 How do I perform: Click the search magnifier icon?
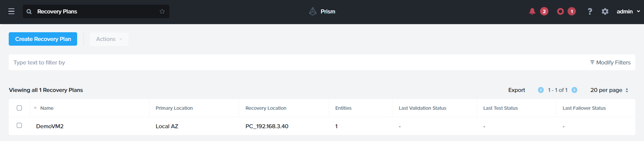coord(29,11)
